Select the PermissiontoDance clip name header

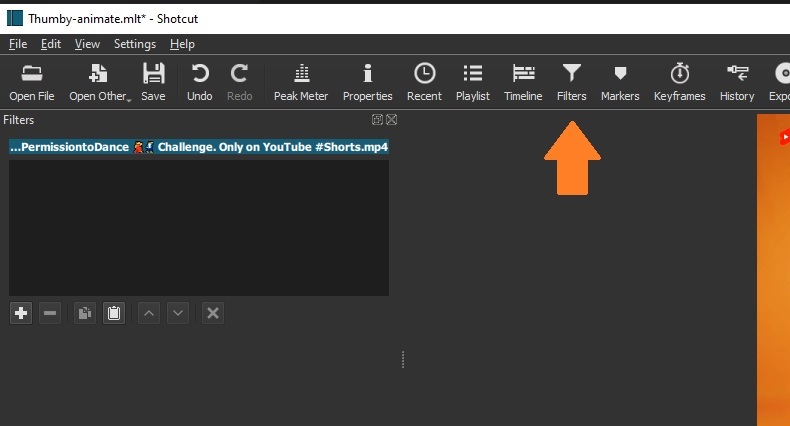point(198,147)
